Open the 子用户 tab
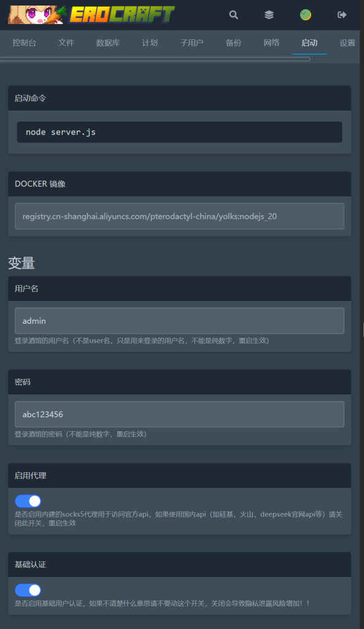 192,42
